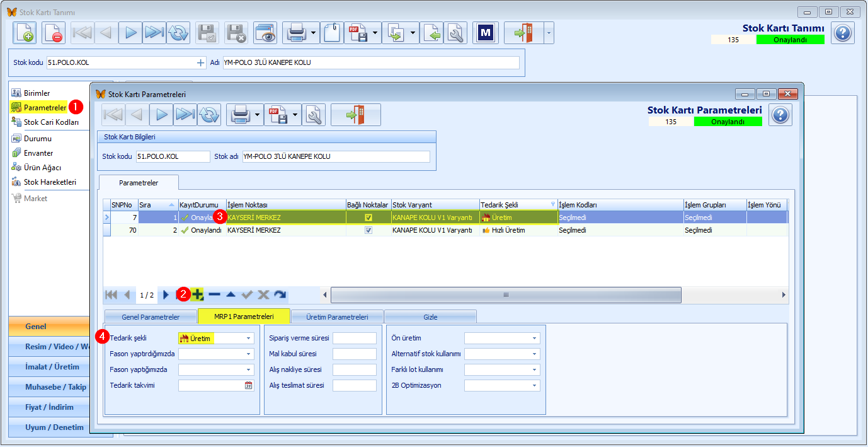Open Ürün Ağacı in sidebar

click(x=42, y=168)
